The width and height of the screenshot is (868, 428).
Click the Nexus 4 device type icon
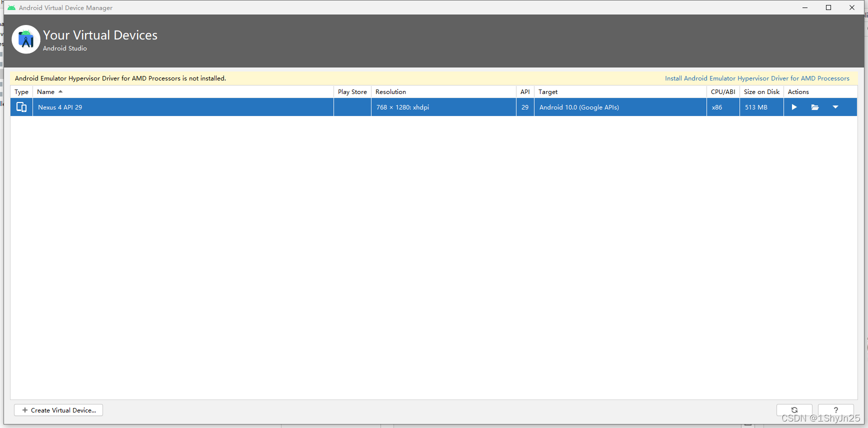[21, 107]
